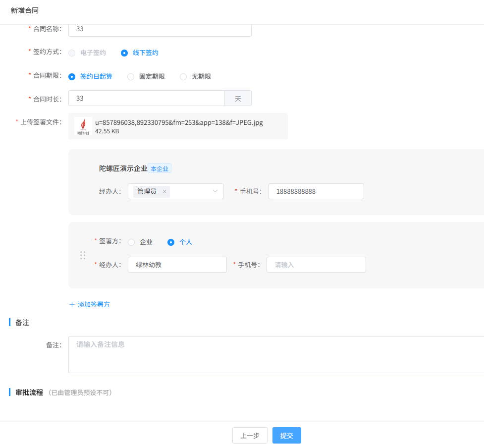The width and height of the screenshot is (484, 448).
Task: Select 电子签约 signing method
Action: [x=72, y=53]
